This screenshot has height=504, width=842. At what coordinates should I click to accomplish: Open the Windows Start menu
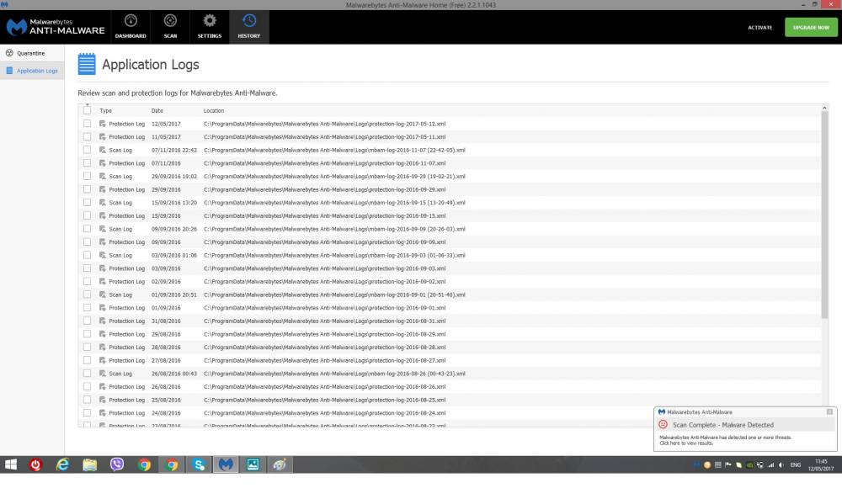pos(10,464)
